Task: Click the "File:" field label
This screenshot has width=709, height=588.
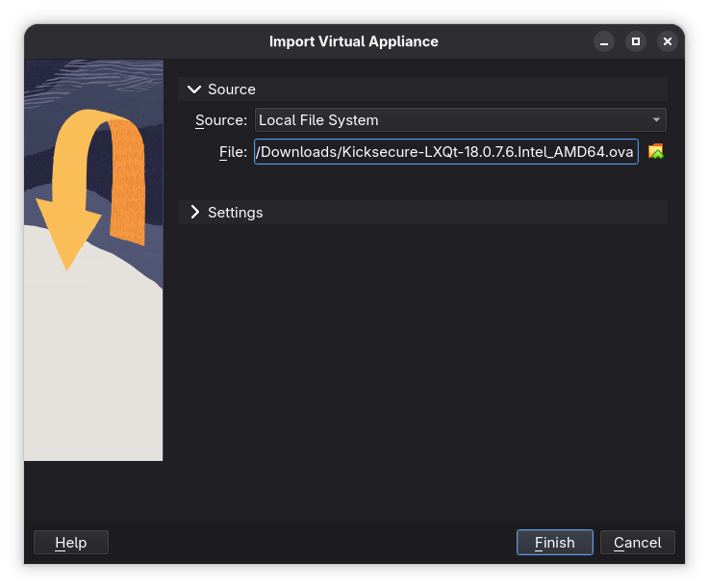Action: 233,151
